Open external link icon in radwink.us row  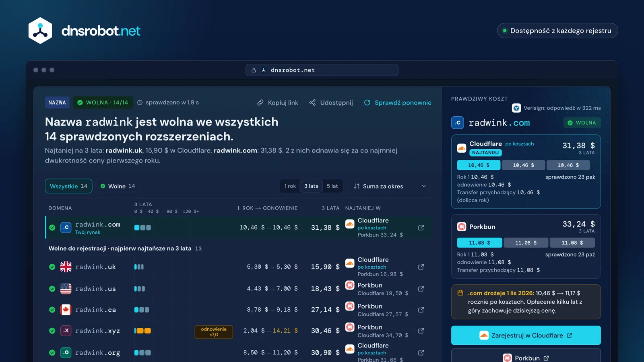click(421, 289)
